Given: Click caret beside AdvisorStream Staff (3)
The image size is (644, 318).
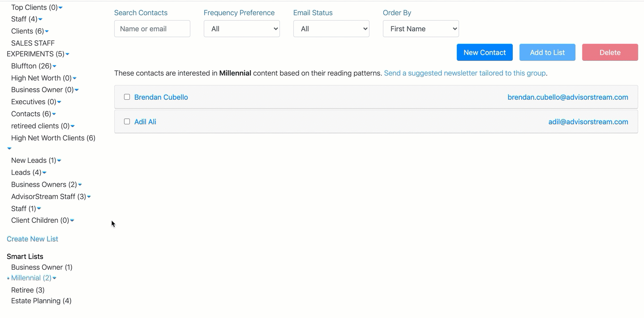Looking at the screenshot, I should [x=89, y=197].
